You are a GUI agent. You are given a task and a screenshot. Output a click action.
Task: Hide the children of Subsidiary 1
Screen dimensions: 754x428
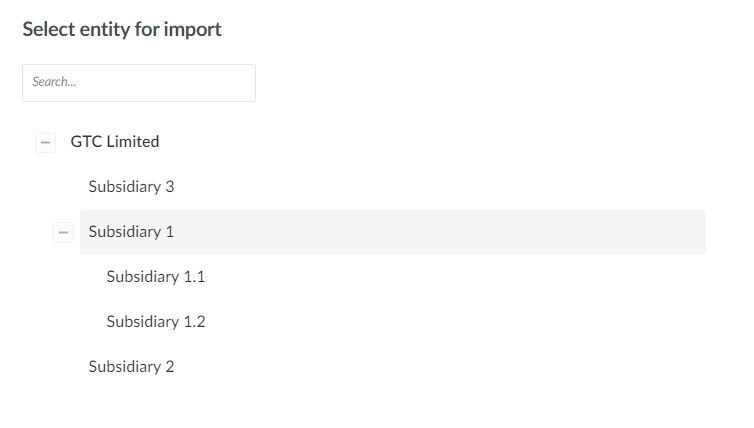(x=63, y=232)
